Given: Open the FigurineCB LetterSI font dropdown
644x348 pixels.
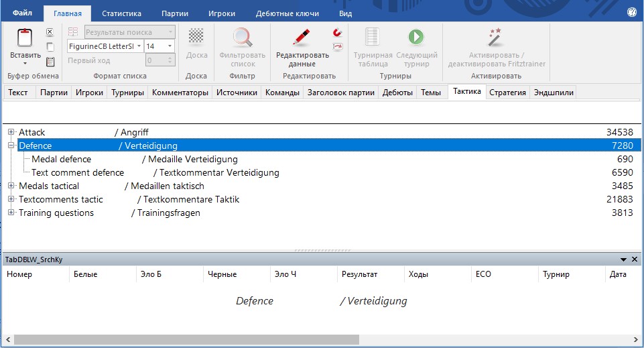Looking at the screenshot, I should (x=139, y=46).
